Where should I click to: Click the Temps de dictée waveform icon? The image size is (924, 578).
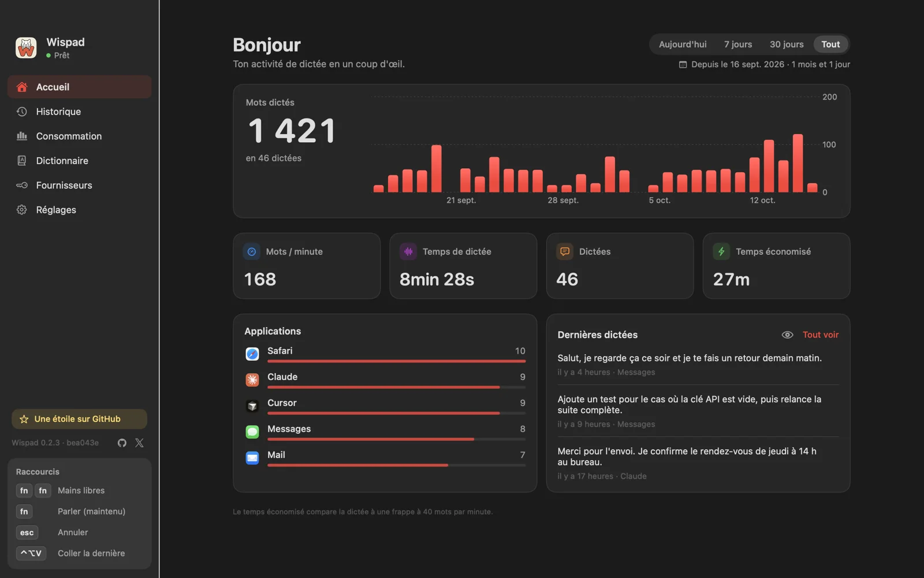click(408, 251)
